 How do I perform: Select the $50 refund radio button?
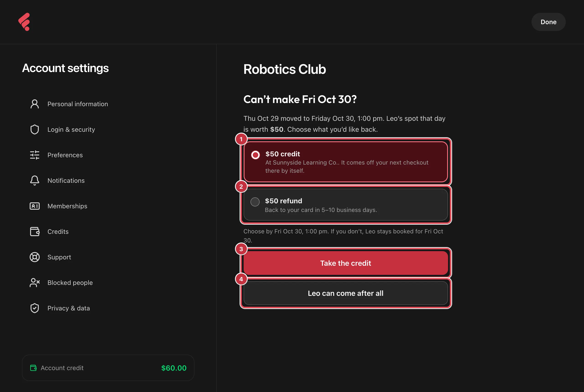click(x=255, y=201)
